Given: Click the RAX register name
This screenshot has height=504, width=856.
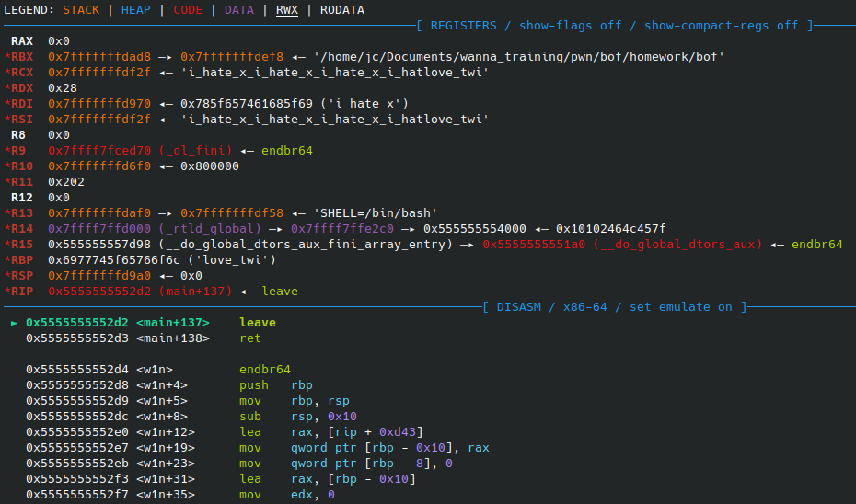Looking at the screenshot, I should point(22,41).
